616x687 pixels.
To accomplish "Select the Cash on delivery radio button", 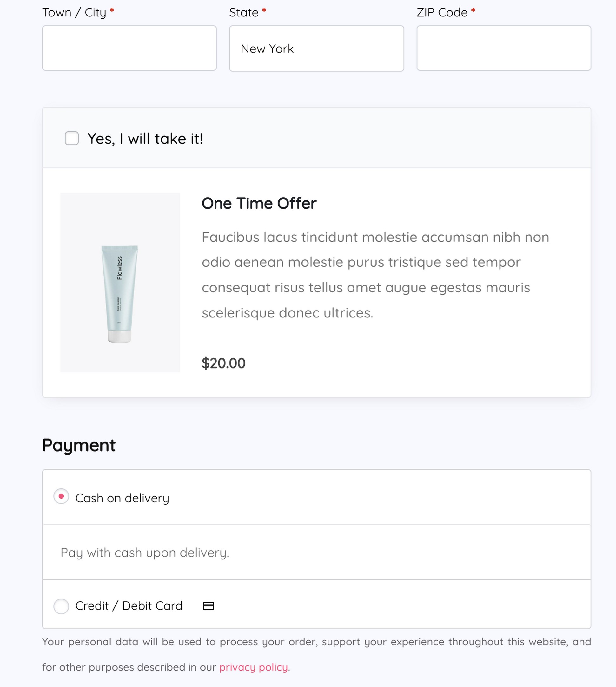I will click(x=61, y=498).
